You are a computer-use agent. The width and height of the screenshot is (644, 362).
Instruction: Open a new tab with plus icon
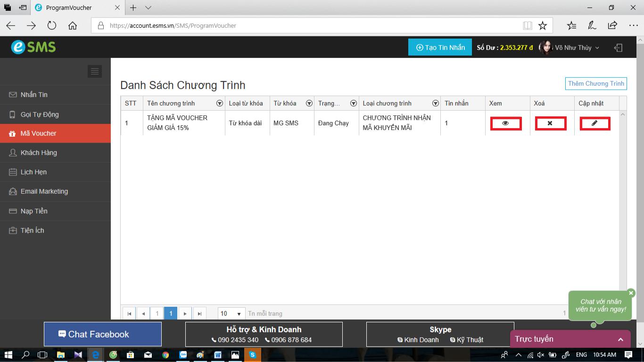(x=133, y=8)
